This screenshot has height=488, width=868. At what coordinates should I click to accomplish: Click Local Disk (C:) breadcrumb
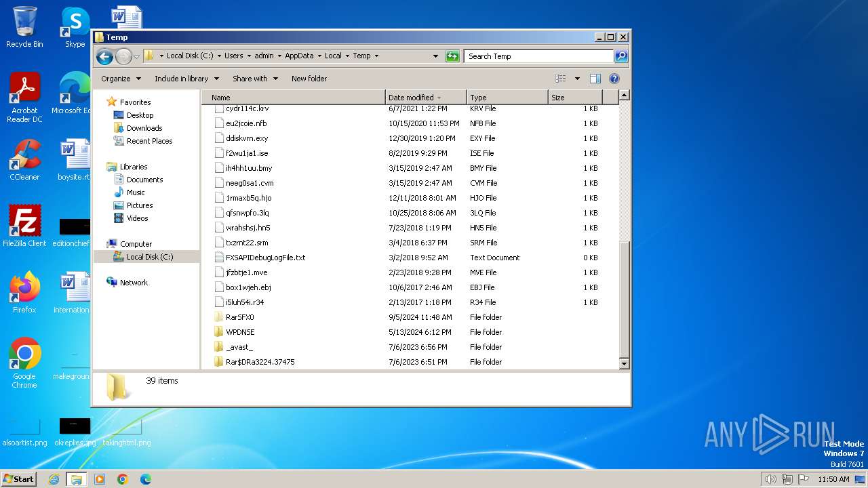(x=190, y=56)
